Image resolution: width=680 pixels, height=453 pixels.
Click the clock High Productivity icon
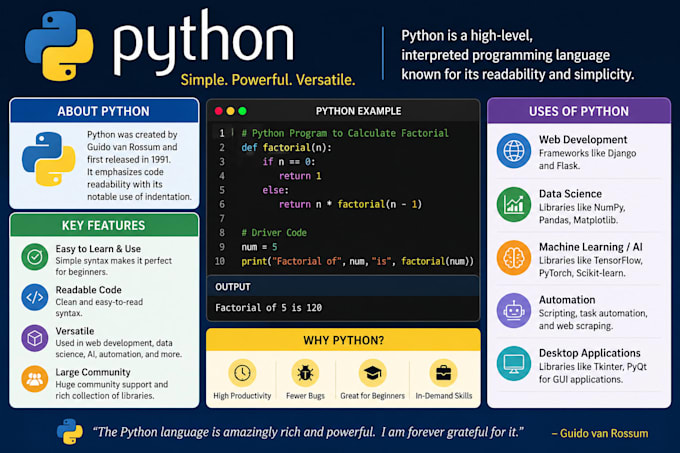tap(242, 373)
